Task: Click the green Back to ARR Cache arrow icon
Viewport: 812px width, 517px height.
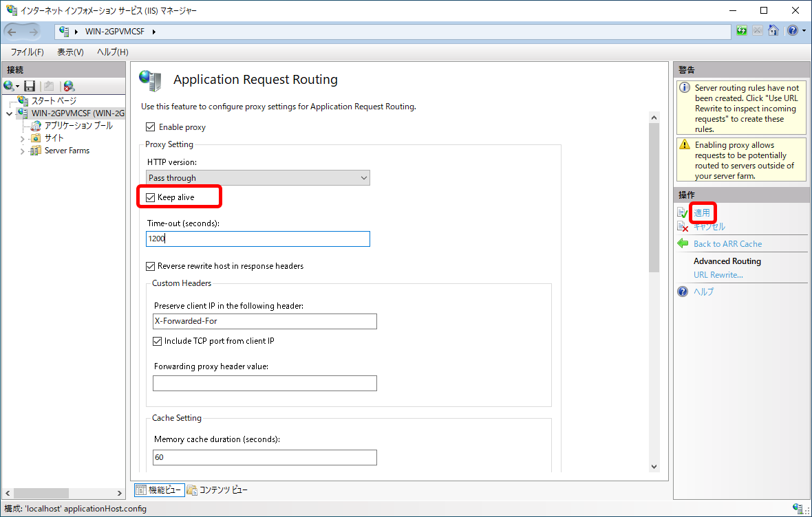Action: tap(683, 244)
